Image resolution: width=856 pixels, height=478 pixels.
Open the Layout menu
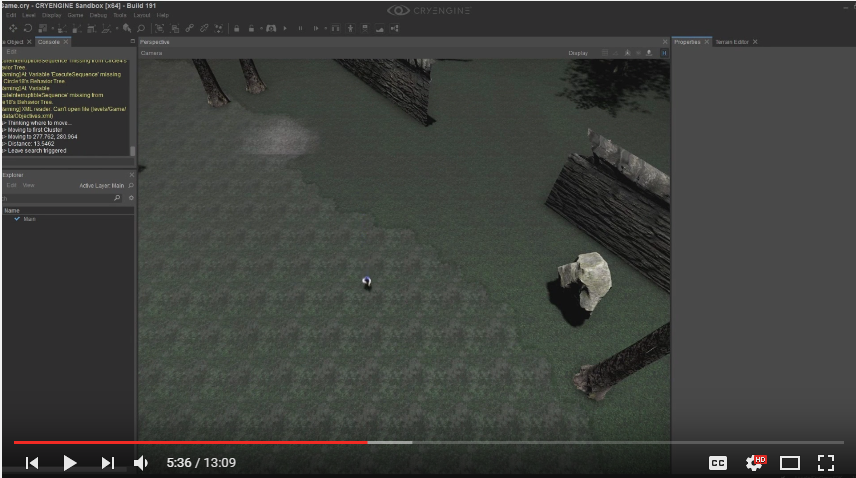141,15
